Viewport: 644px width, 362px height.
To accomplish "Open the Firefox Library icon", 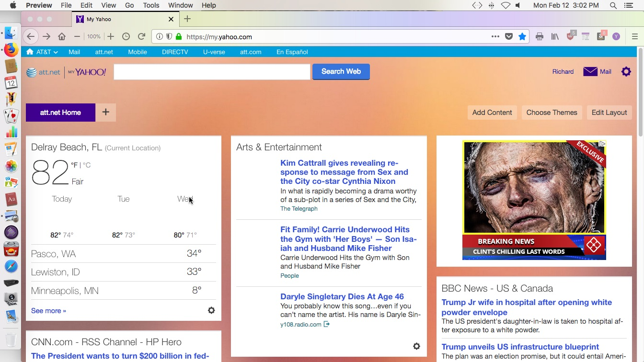I will coord(555,36).
